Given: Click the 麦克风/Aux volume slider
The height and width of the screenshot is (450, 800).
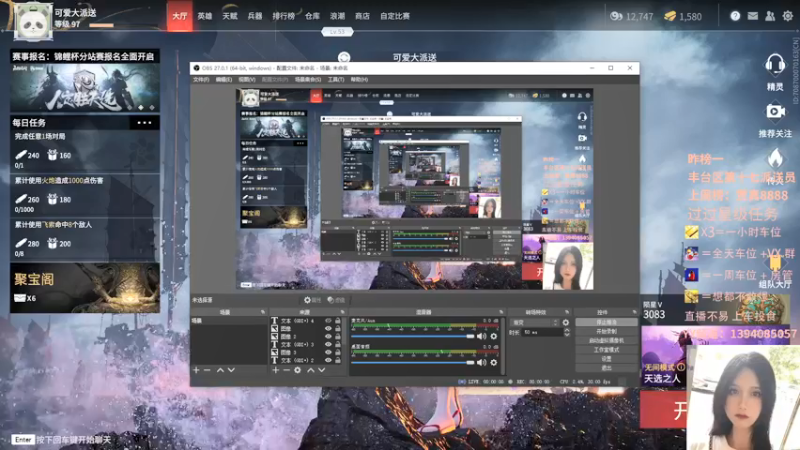Looking at the screenshot, I should coord(412,336).
